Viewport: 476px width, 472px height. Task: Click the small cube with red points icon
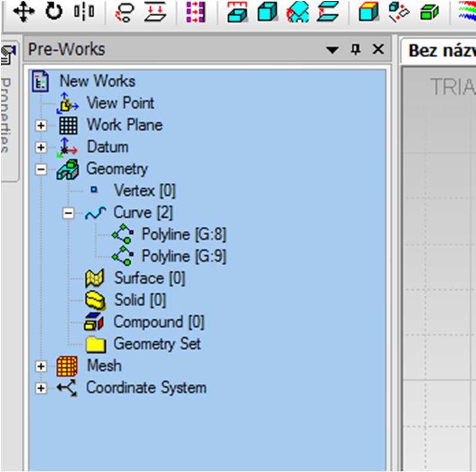(x=399, y=12)
